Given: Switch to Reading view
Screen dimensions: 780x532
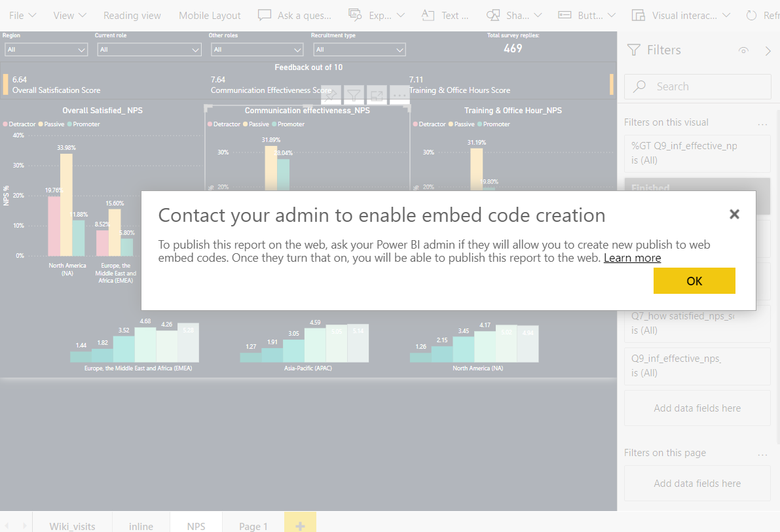Looking at the screenshot, I should [x=132, y=16].
